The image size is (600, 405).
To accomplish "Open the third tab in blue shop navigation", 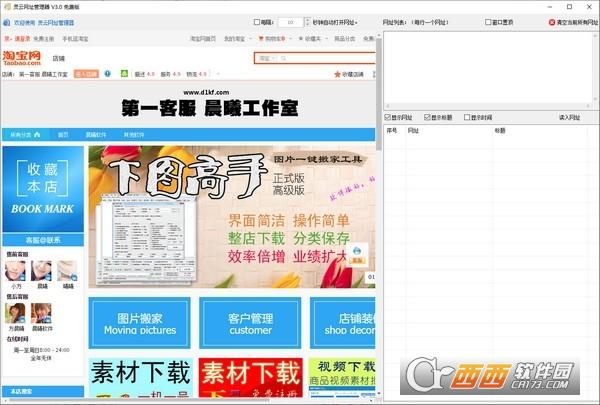I will click(x=96, y=135).
